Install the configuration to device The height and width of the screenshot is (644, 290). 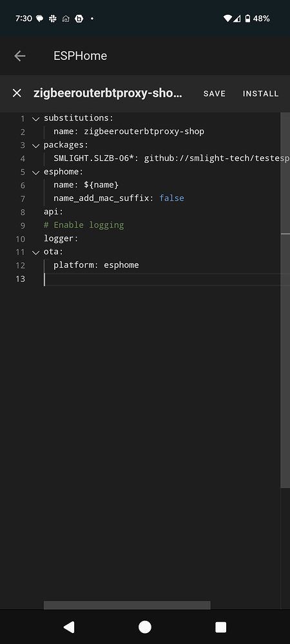point(260,93)
